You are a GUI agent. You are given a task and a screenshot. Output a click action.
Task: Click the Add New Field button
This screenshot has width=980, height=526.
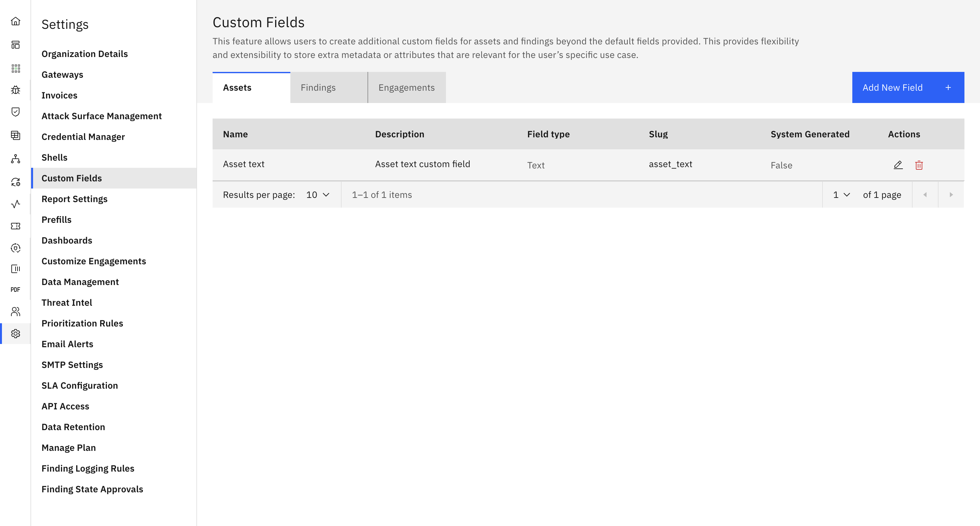[908, 88]
